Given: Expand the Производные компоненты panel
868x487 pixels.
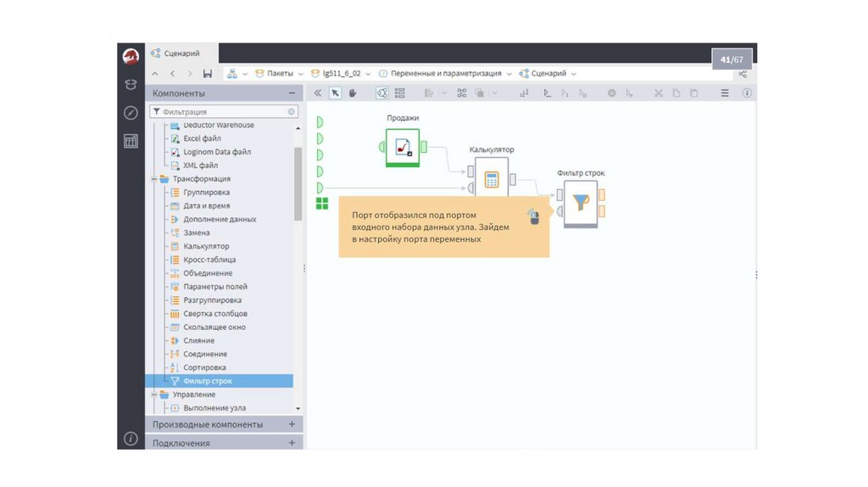Looking at the screenshot, I should 292,424.
